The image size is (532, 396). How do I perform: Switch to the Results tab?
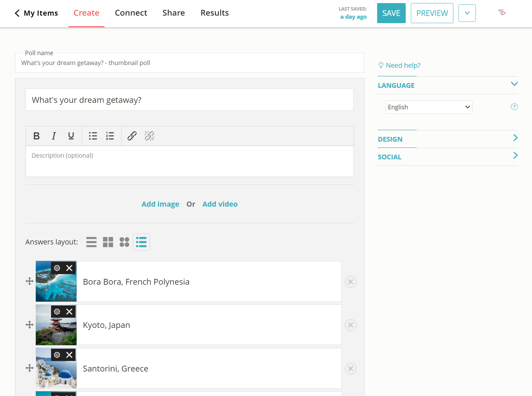pyautogui.click(x=214, y=13)
